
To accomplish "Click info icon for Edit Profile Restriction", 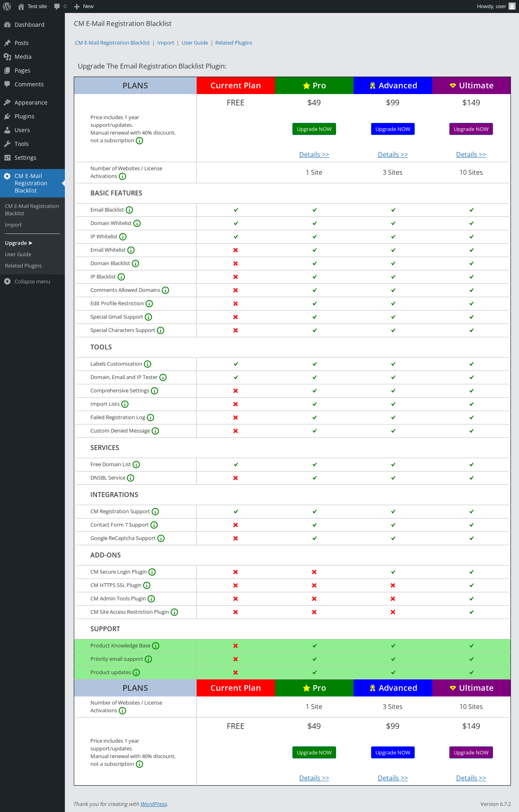I will tap(149, 304).
